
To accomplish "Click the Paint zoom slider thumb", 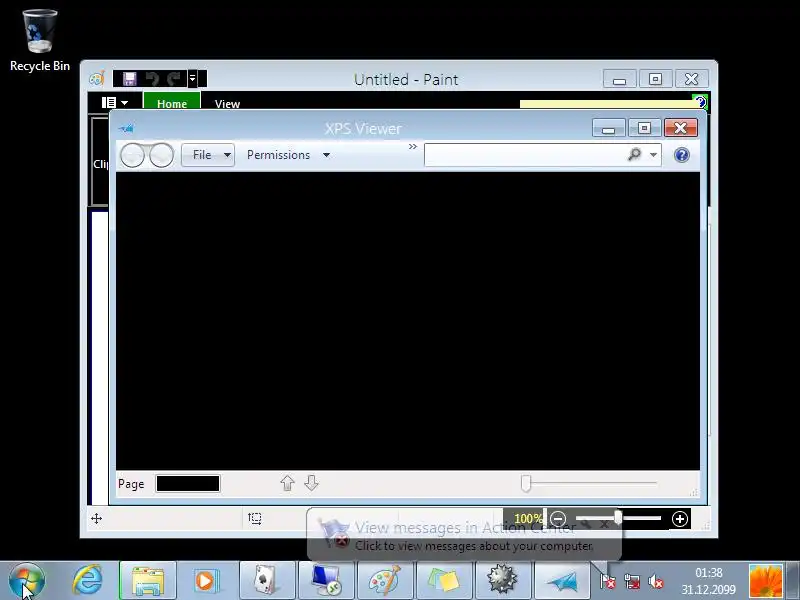I will point(618,518).
